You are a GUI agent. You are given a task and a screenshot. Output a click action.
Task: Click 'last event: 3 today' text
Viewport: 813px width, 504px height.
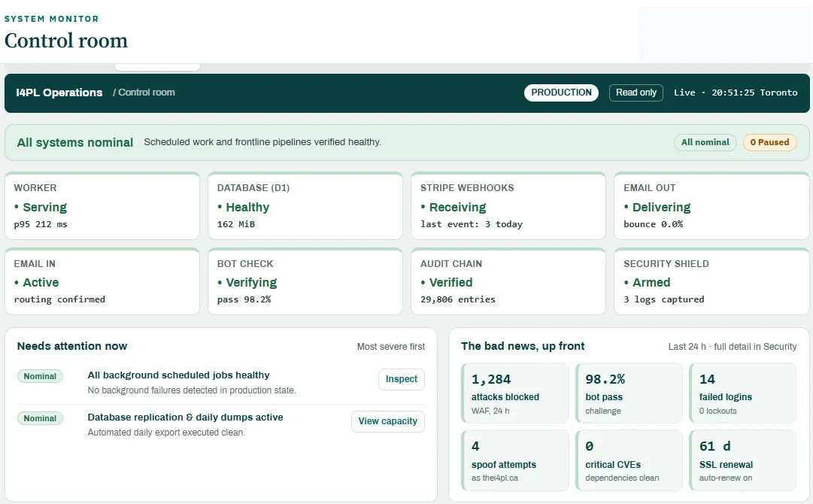472,224
